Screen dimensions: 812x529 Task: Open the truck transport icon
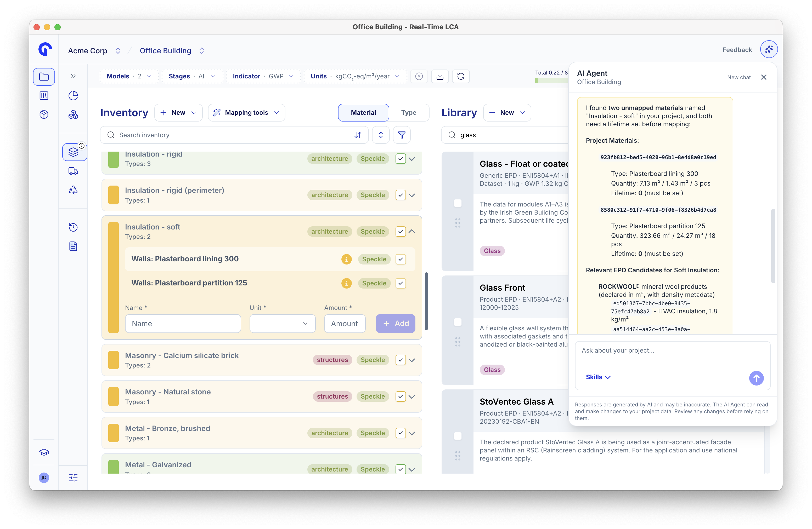[73, 171]
